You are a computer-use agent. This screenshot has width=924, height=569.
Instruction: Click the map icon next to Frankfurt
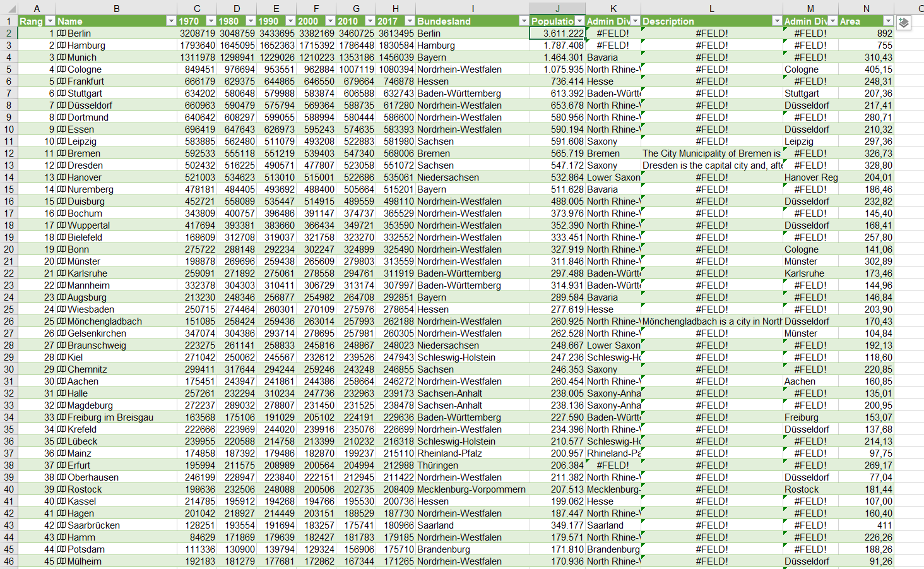click(x=62, y=81)
